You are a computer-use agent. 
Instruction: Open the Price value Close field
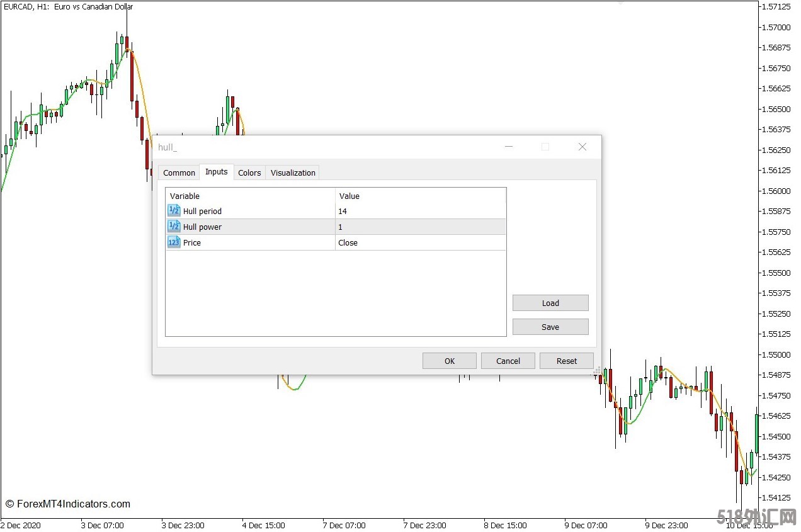(420, 242)
